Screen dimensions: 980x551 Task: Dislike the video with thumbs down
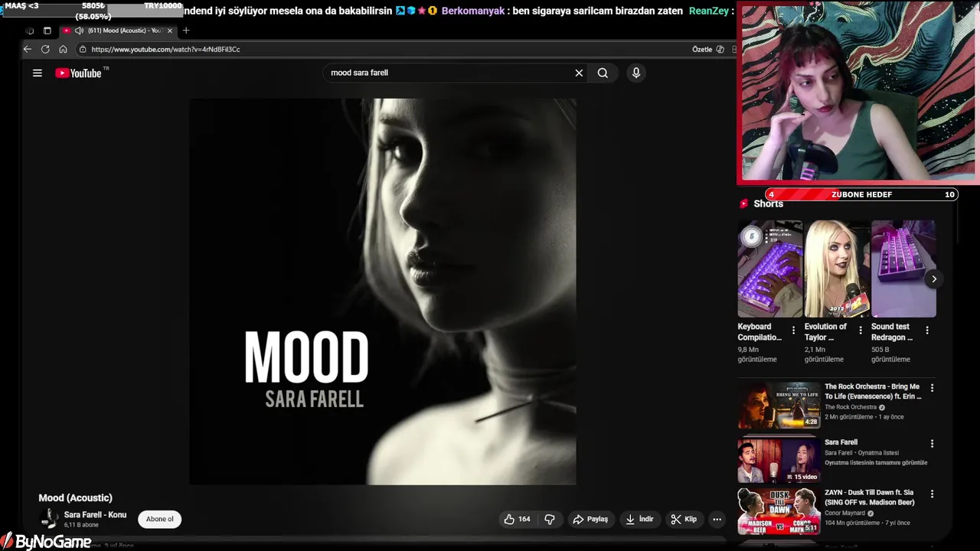[550, 519]
